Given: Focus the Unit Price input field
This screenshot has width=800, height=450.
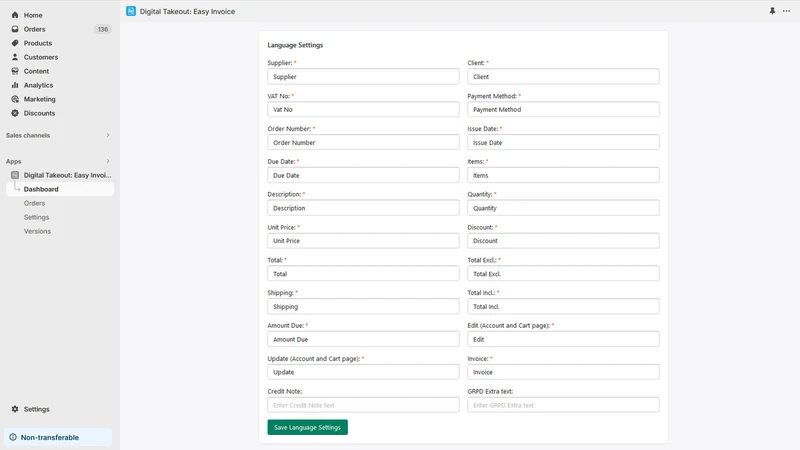Looking at the screenshot, I should [x=363, y=241].
